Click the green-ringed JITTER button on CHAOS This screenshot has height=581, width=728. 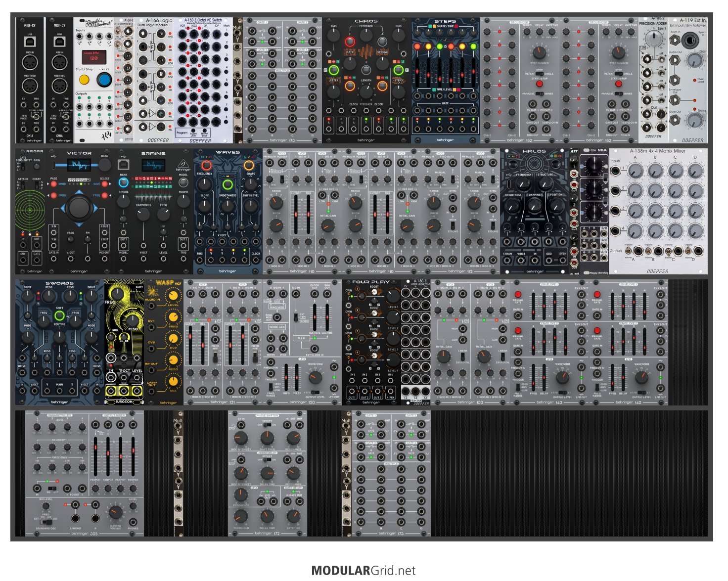[334, 70]
